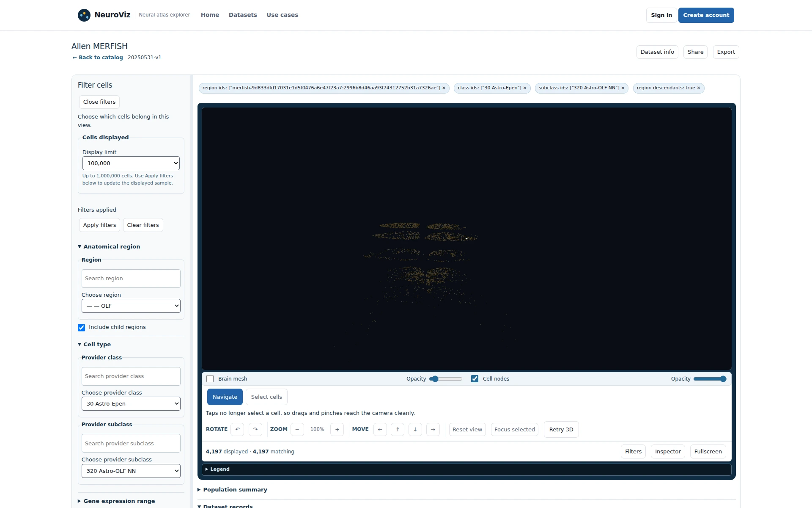Switch to Select cells mode
812x508 pixels.
coord(266,397)
